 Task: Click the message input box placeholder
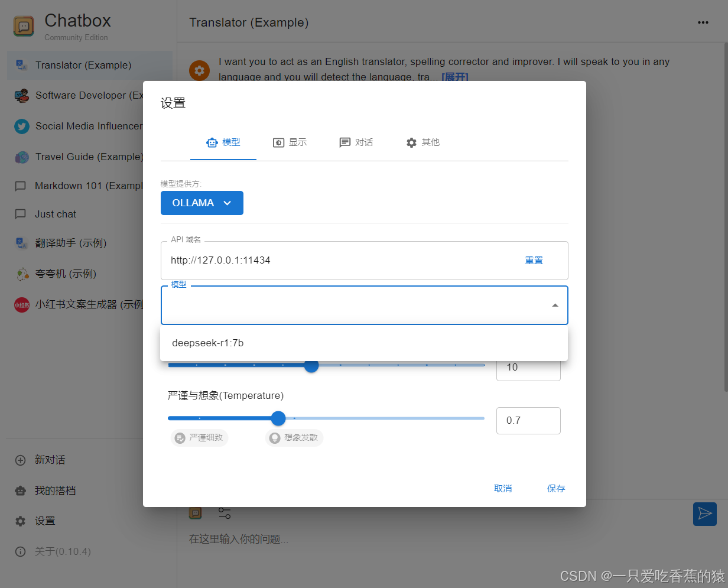[x=239, y=539]
